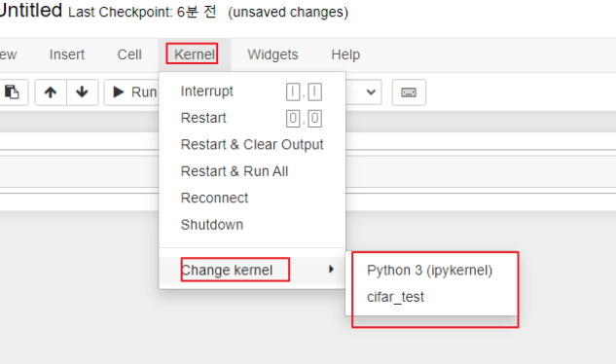The height and width of the screenshot is (364, 616).
Task: Expand the Change kernel submenu arrow
Action: click(x=331, y=270)
